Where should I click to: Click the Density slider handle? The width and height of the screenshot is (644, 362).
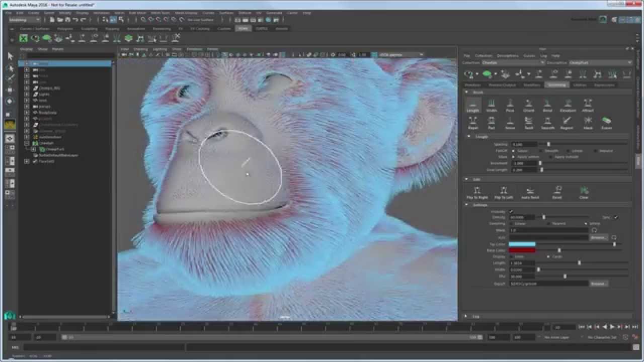click(x=544, y=217)
